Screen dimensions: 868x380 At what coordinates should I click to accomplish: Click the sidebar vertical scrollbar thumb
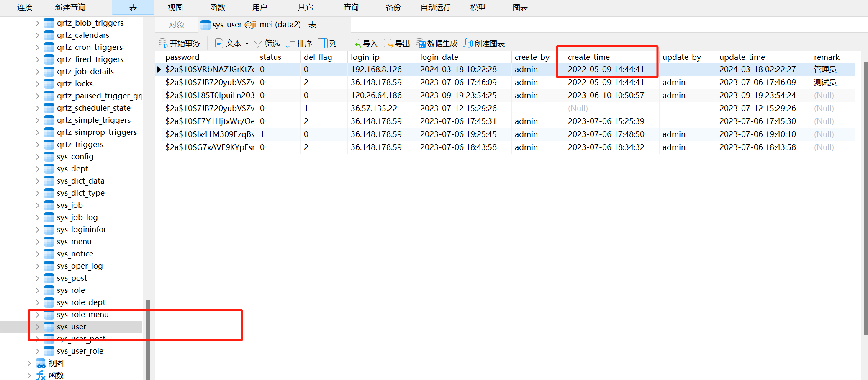[x=148, y=339]
